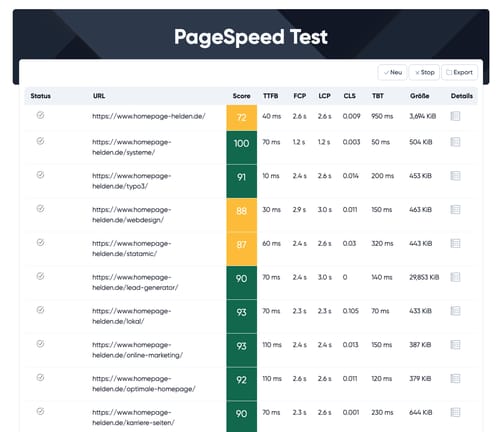Open the homepage-helden.de/statamic/ URL
The image size is (500, 432).
(x=132, y=249)
